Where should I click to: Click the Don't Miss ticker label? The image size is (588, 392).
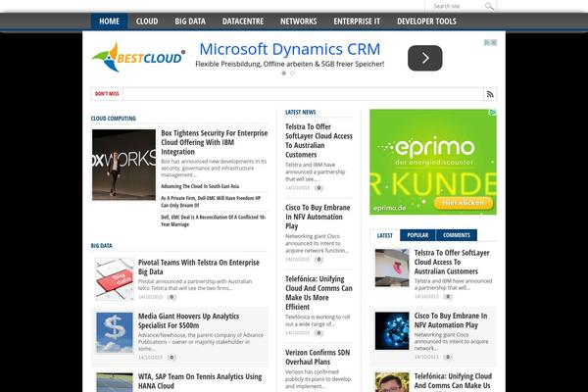point(107,94)
